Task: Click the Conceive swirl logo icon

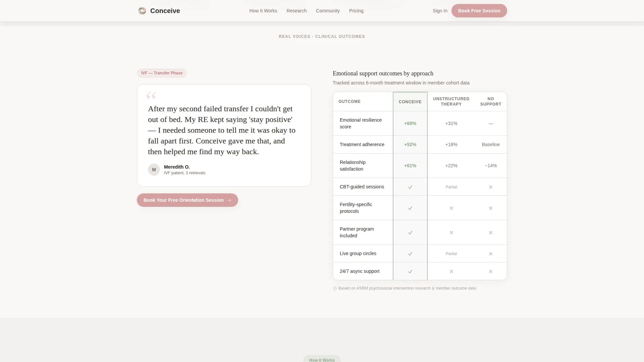Action: [142, 11]
